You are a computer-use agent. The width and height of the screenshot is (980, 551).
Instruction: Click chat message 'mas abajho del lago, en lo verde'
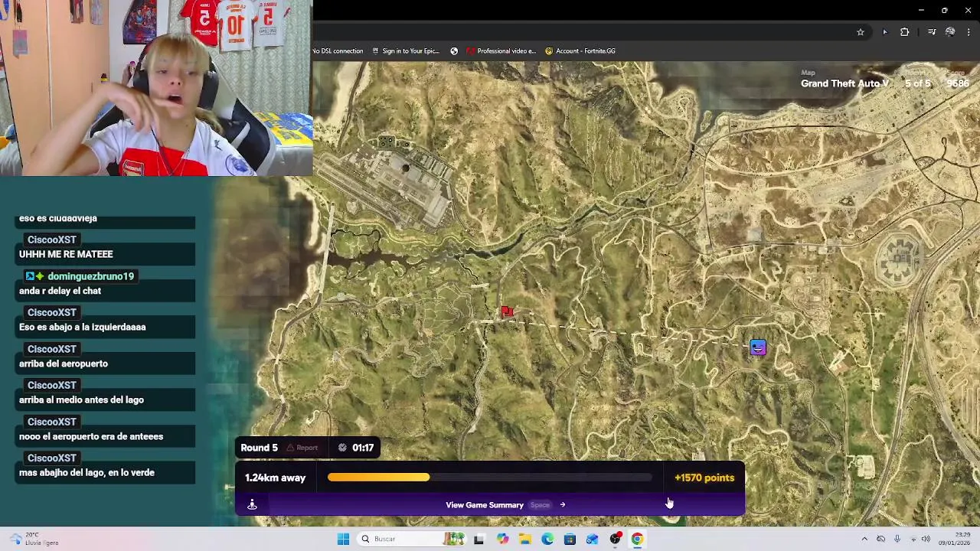[87, 472]
